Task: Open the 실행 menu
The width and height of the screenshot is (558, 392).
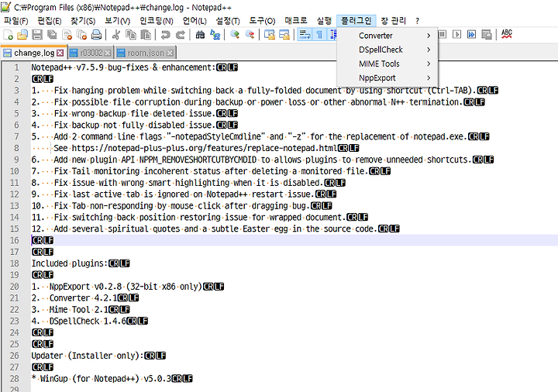Action: point(324,21)
